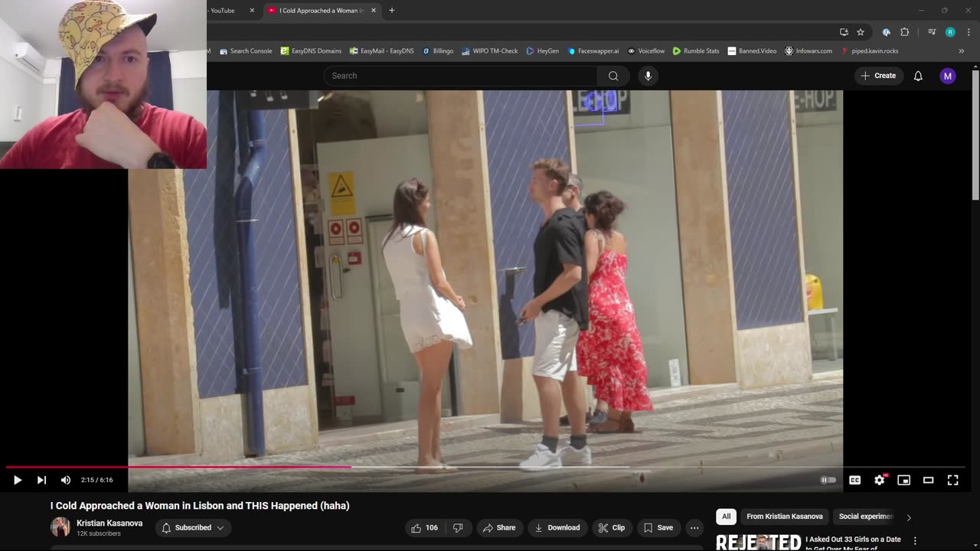The height and width of the screenshot is (551, 980).
Task: Open WIPO TM-Check bookmark
Action: tap(490, 51)
